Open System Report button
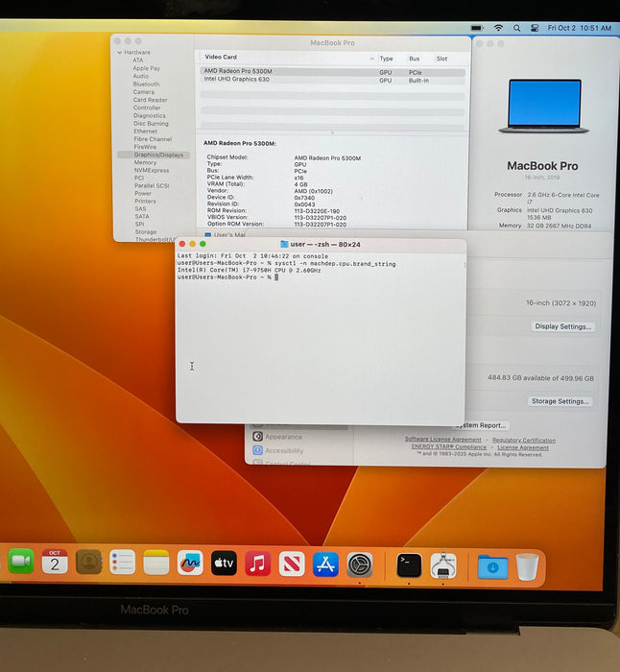Screen dimensions: 620x672 click(481, 425)
